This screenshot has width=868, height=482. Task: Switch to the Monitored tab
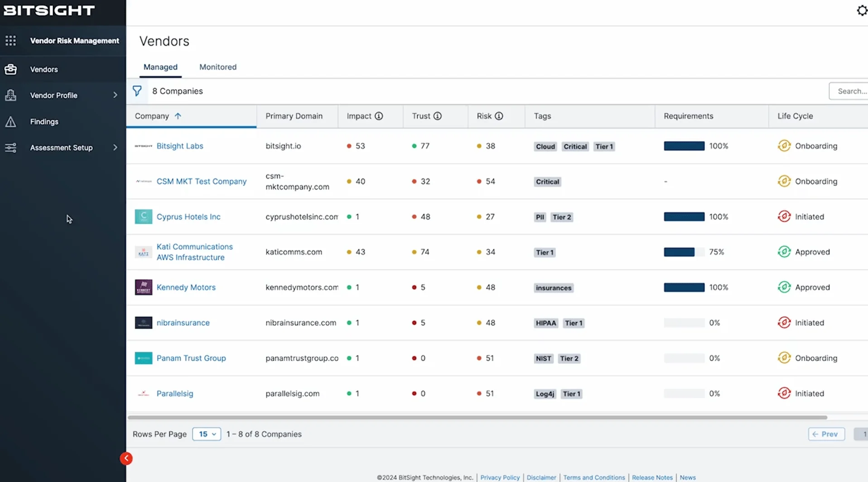tap(218, 67)
